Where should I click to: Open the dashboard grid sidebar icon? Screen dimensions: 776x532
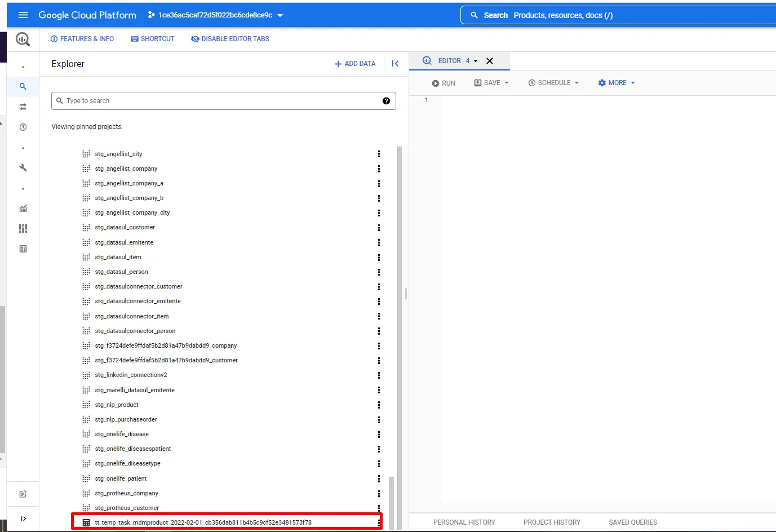(x=23, y=229)
